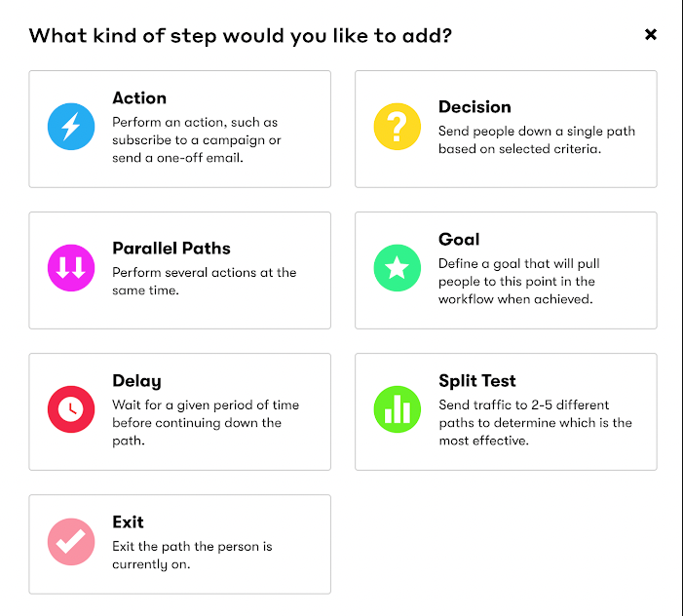Choose the red clock Delay icon
This screenshot has height=616, width=683.
71,409
